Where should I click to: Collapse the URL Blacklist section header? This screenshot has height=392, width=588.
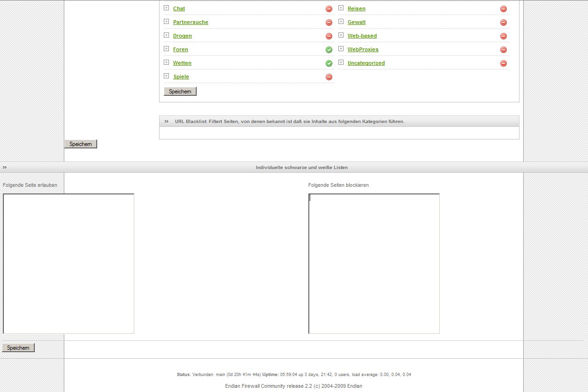click(x=167, y=122)
